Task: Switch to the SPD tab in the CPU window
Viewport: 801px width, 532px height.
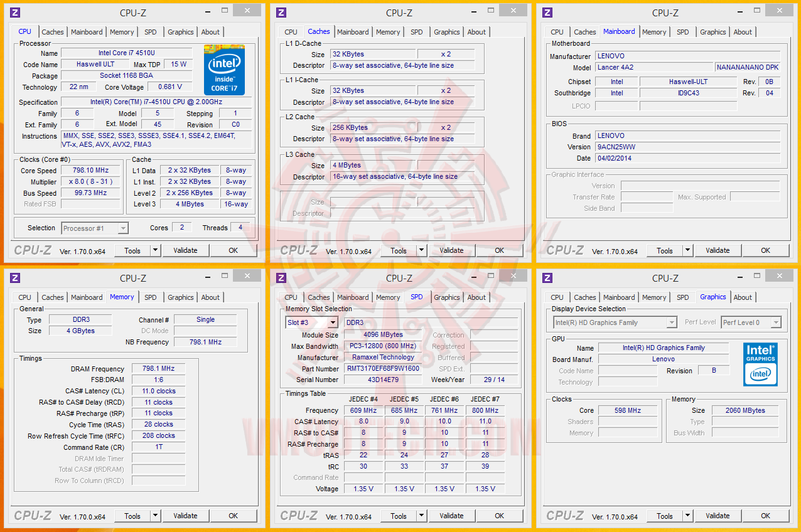Action: (151, 32)
